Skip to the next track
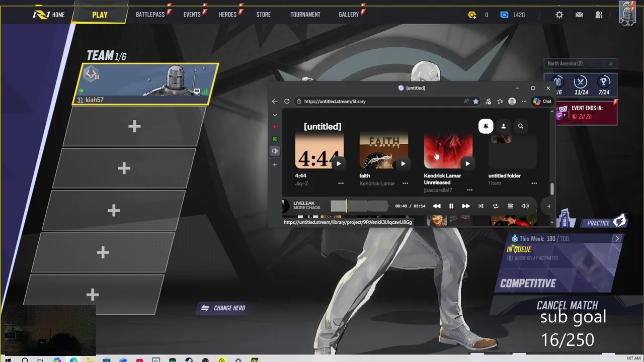Viewport: 644px width, 362px height. [466, 206]
